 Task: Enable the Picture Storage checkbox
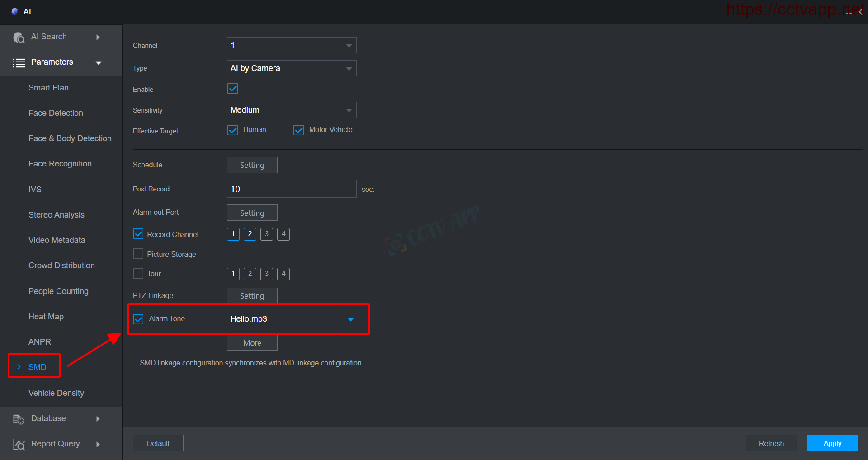138,254
